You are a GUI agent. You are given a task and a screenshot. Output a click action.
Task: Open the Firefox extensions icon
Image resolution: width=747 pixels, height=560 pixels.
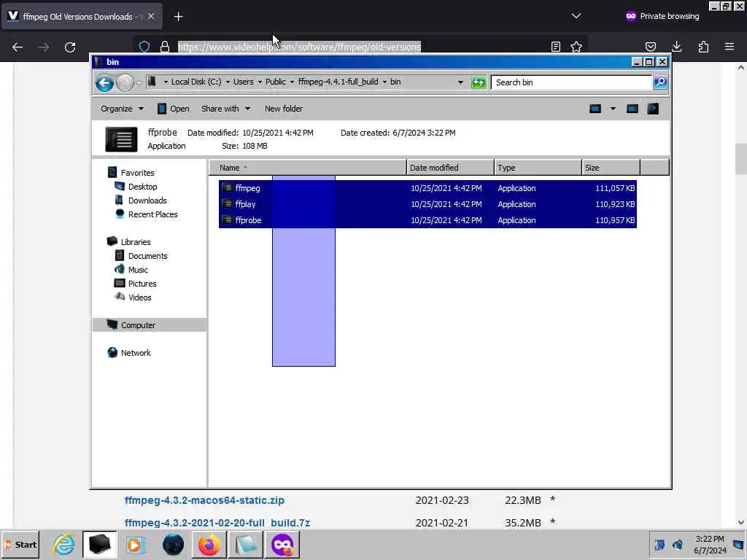click(703, 47)
